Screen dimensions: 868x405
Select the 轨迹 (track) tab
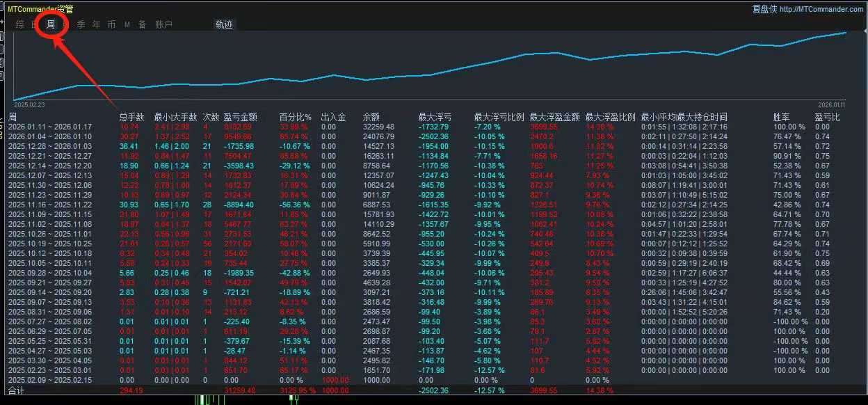tap(225, 24)
